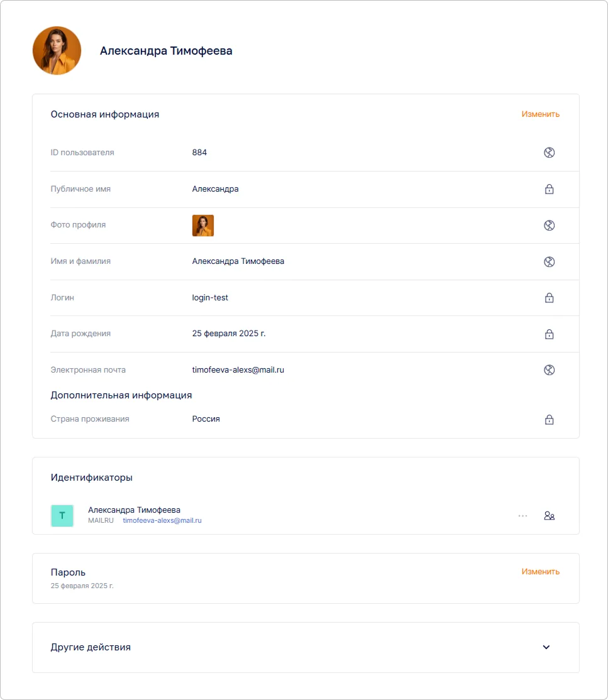Click the globe icon beside Электронная почта
Viewport: 608px width, 700px height.
point(549,370)
